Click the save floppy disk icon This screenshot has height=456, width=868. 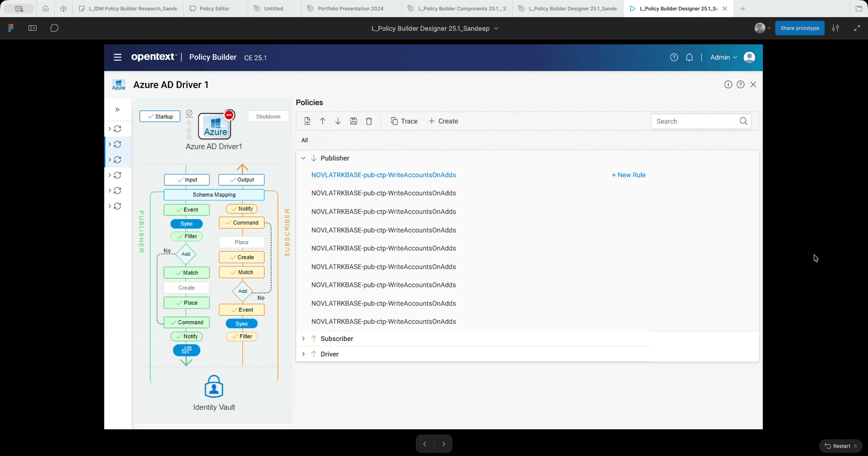[x=354, y=121]
